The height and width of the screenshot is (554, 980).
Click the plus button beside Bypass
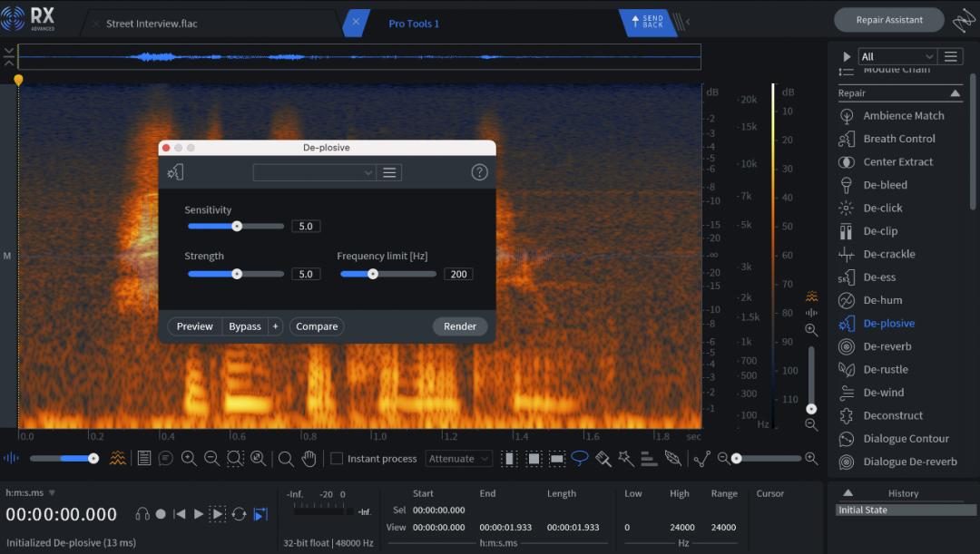(x=275, y=326)
